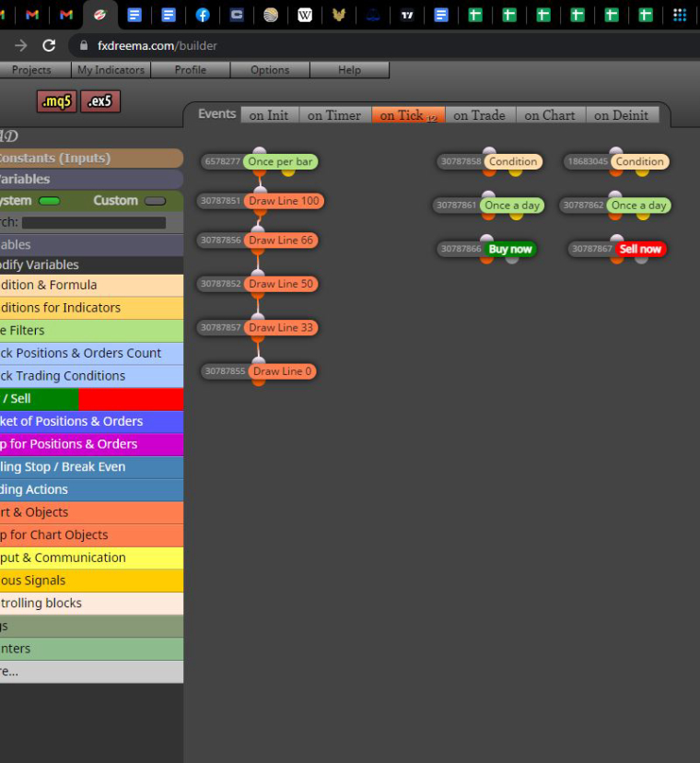Switch to the on Trade tab

(480, 115)
